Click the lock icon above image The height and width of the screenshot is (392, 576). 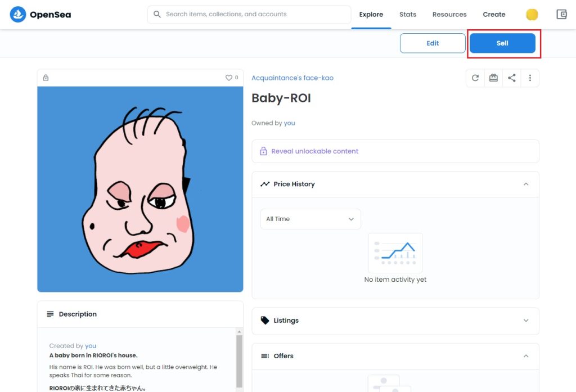46,78
